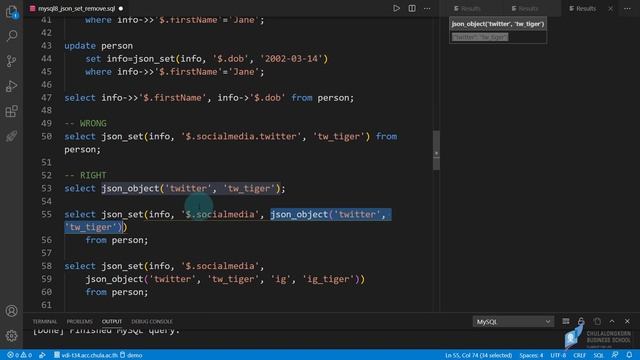This screenshot has height=360, width=640.
Task: Click '[Done] Finished MySQL query.' output text
Action: 106,330
